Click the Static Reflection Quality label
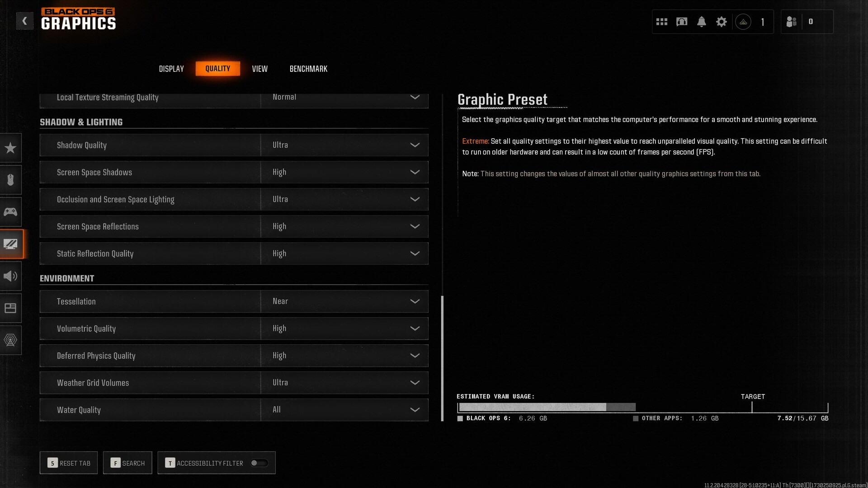The height and width of the screenshot is (488, 868). click(x=95, y=253)
